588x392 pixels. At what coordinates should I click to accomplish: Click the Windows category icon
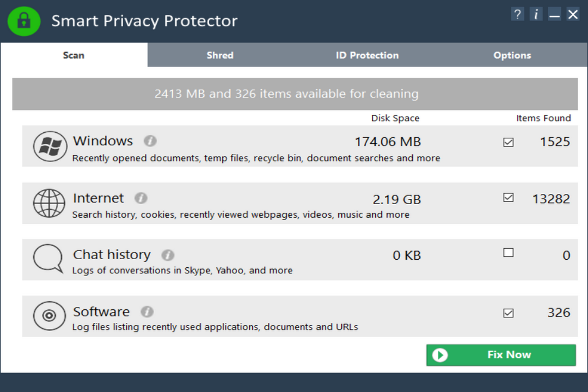coord(50,146)
